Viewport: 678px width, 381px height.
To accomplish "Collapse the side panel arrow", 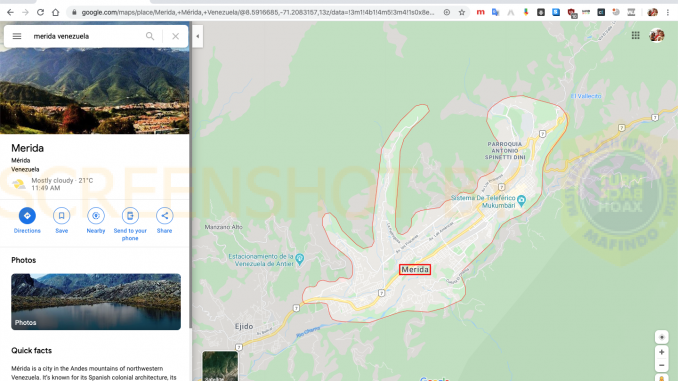I will click(198, 36).
